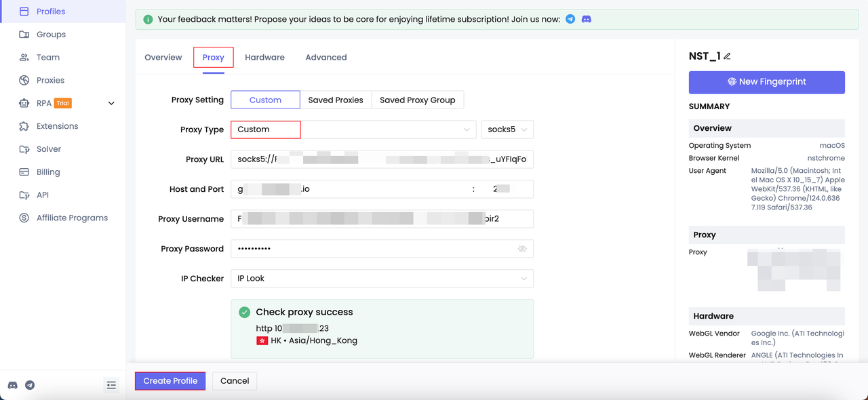Click the Discord icon in the feedback banner
Image resolution: width=868 pixels, height=400 pixels.
click(x=587, y=19)
